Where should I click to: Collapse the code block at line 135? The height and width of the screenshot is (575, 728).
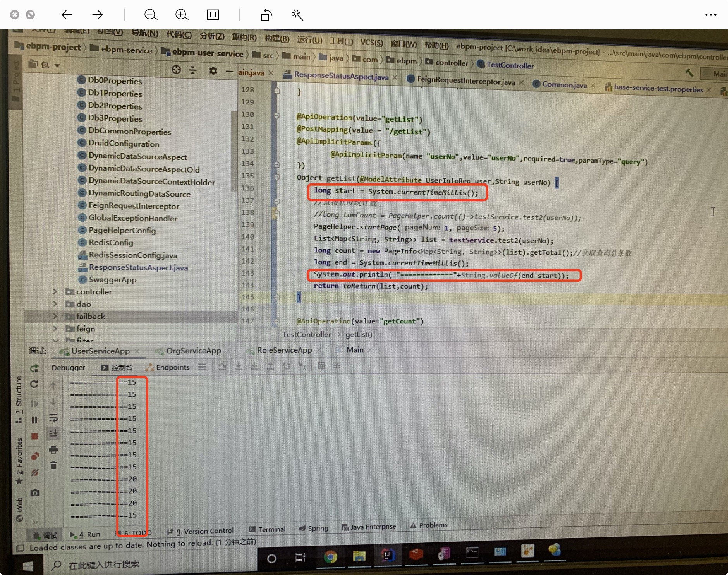[276, 177]
